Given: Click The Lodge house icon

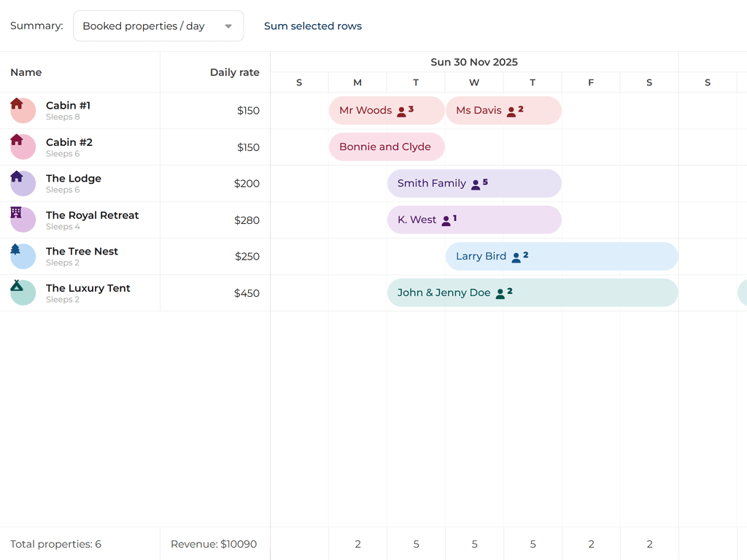Looking at the screenshot, I should click(17, 176).
